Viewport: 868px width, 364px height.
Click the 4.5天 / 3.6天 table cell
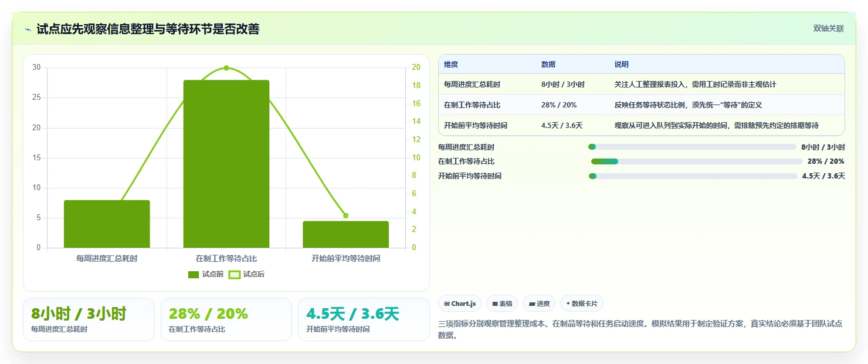tap(562, 126)
